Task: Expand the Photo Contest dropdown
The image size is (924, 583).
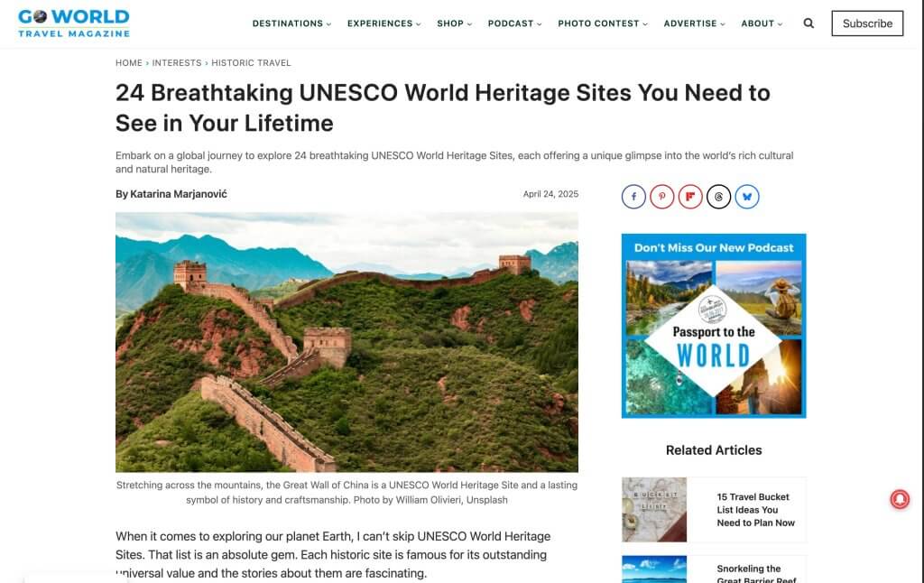Action: pyautogui.click(x=599, y=23)
